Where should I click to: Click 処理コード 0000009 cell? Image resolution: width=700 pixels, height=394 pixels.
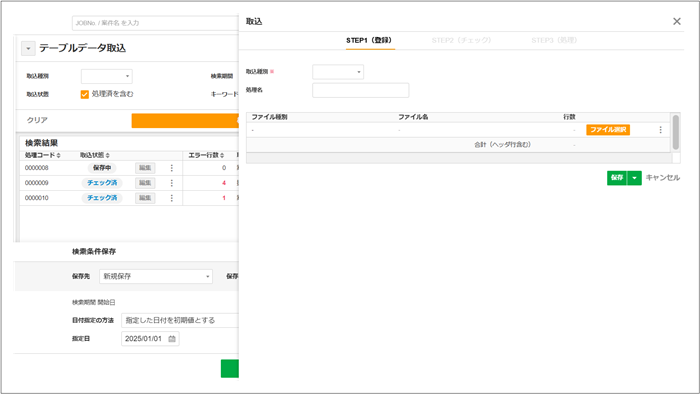point(37,183)
